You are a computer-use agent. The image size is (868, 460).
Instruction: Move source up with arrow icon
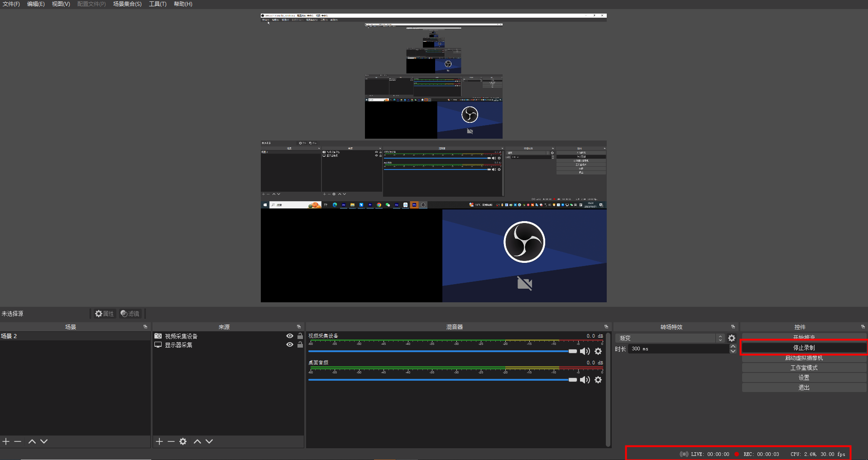(x=197, y=441)
